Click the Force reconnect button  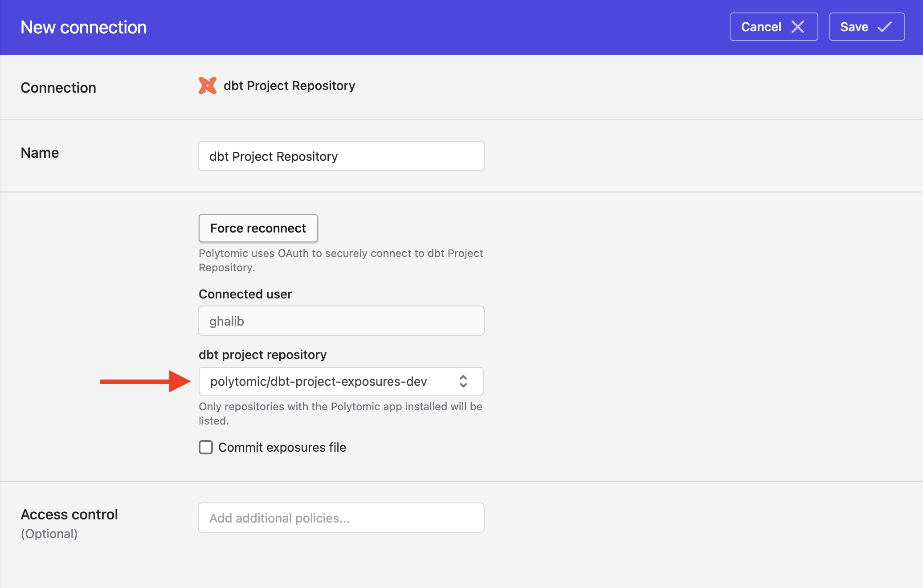(x=258, y=228)
